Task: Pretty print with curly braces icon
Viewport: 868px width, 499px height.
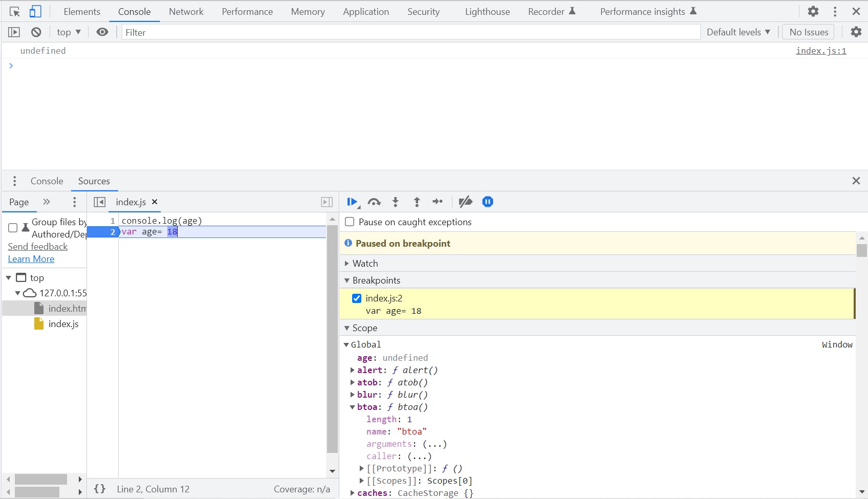Action: point(100,489)
